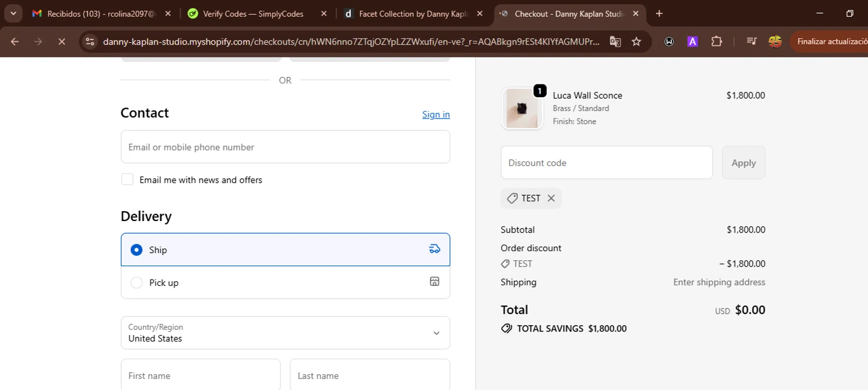
Task: Focus the Last name field
Action: coord(370,375)
